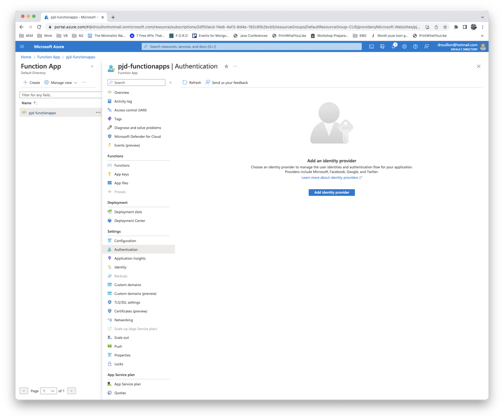Collapse the resource menu sidebar

[x=170, y=83]
